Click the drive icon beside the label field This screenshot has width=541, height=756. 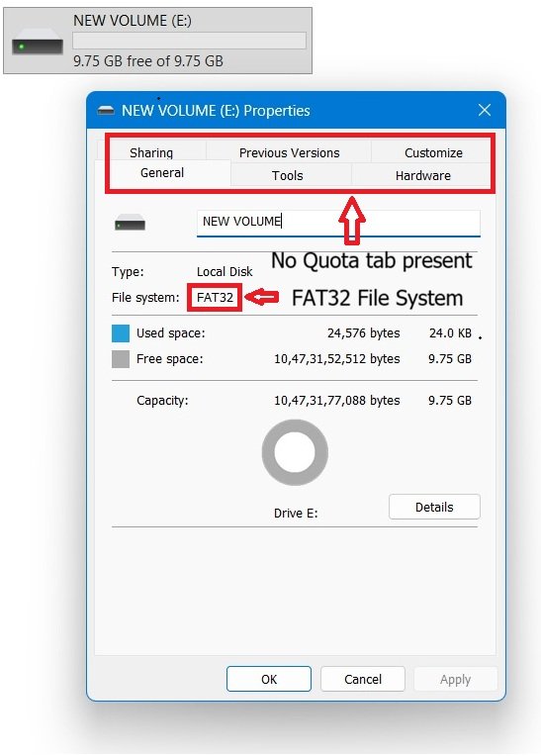(x=131, y=223)
